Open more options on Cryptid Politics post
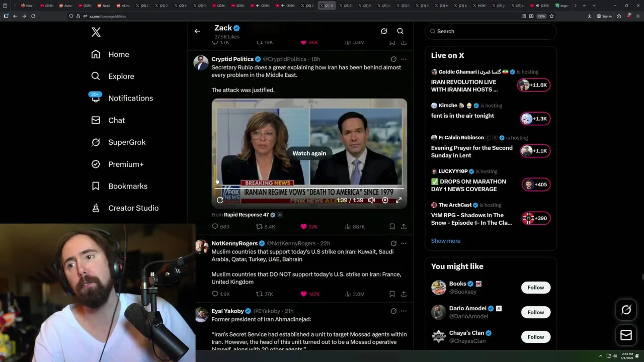The image size is (644, 362). click(x=404, y=59)
